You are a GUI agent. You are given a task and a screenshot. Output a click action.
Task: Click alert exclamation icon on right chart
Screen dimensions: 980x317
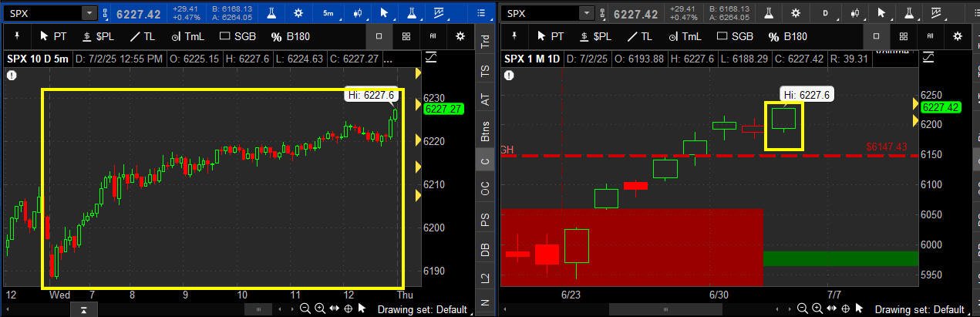point(507,75)
